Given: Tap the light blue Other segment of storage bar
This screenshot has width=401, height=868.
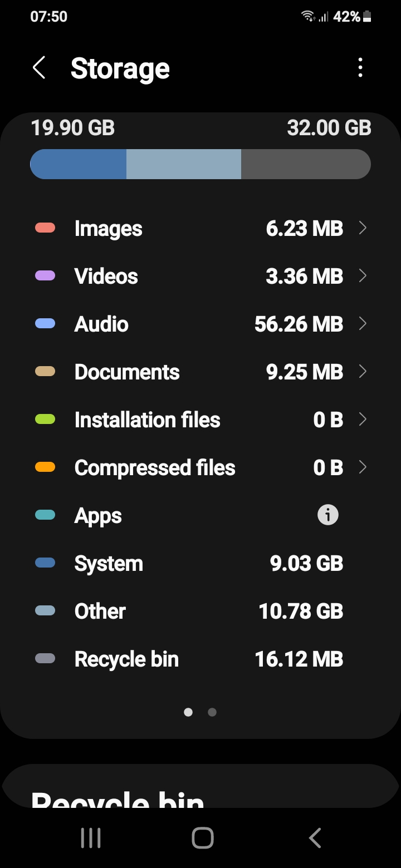Looking at the screenshot, I should click(x=184, y=164).
